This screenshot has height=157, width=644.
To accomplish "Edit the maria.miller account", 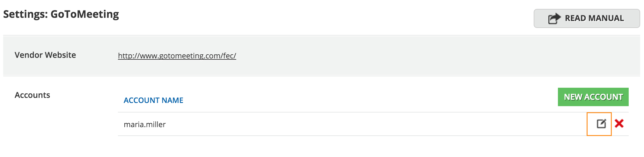I will [x=601, y=124].
